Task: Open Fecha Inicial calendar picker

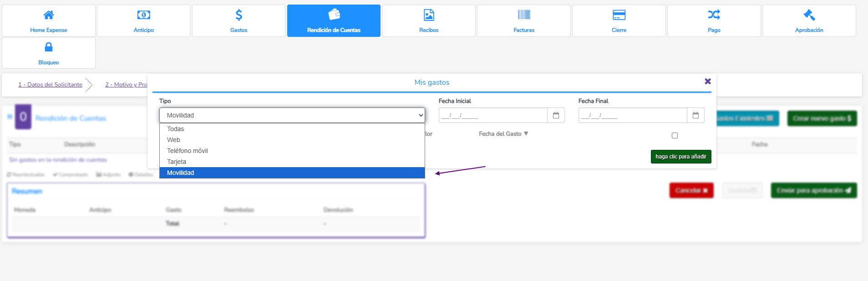Action: point(556,116)
